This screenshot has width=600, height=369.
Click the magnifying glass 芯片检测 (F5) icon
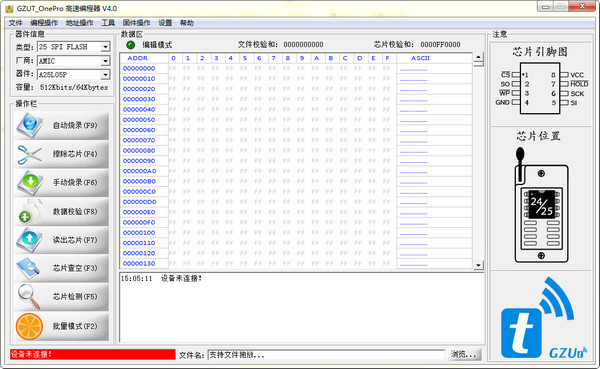click(29, 297)
